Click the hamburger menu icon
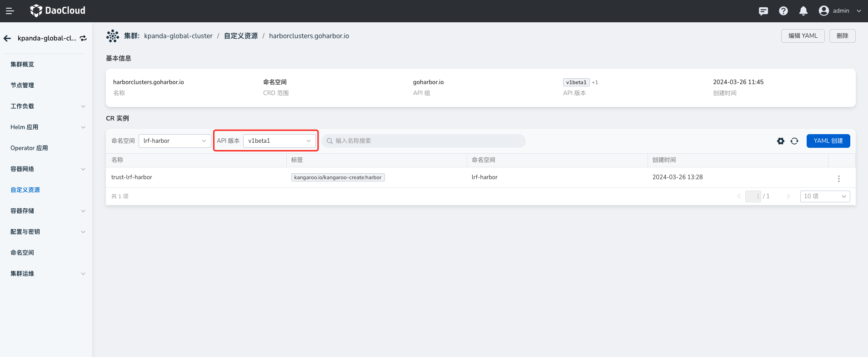The image size is (868, 357). click(x=10, y=11)
